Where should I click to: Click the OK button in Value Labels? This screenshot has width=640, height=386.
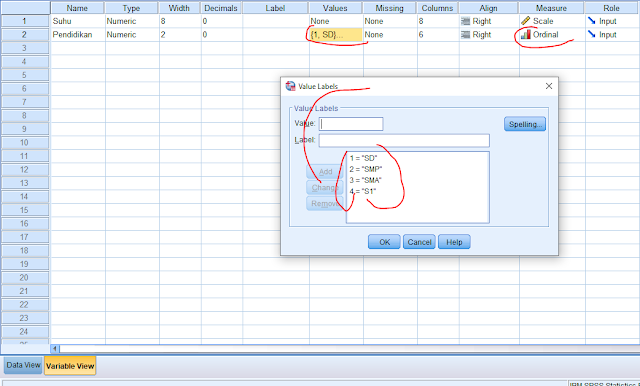(x=384, y=242)
